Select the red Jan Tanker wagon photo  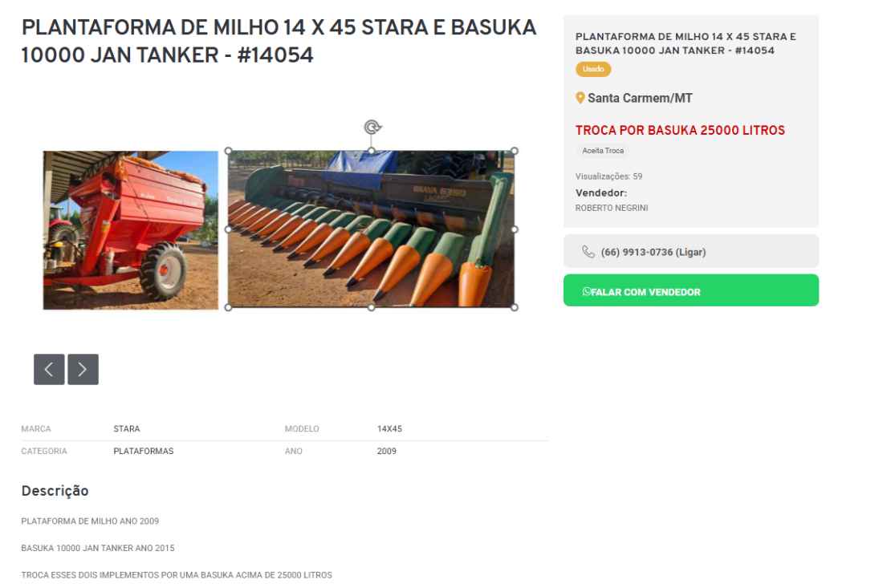(131, 230)
